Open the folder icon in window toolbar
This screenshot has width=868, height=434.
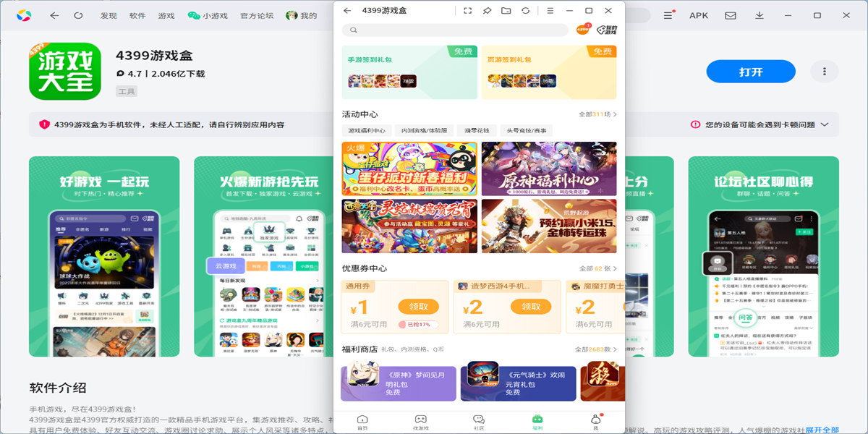point(506,11)
